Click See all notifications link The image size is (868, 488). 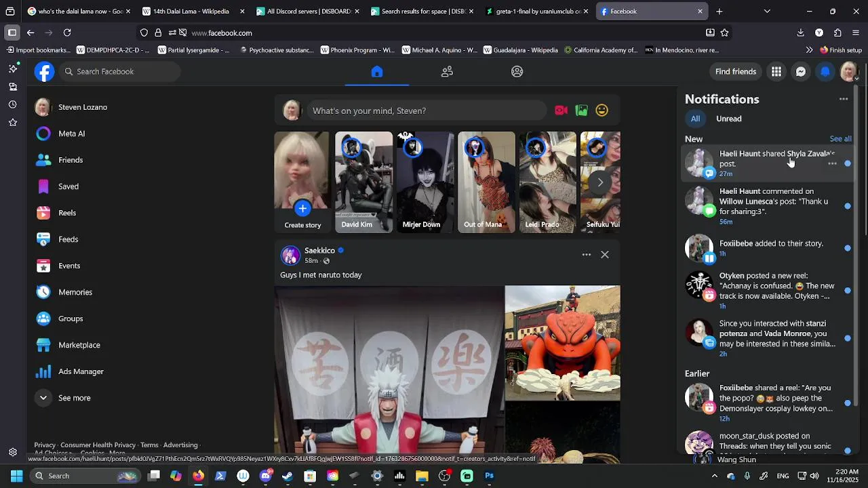tap(840, 139)
